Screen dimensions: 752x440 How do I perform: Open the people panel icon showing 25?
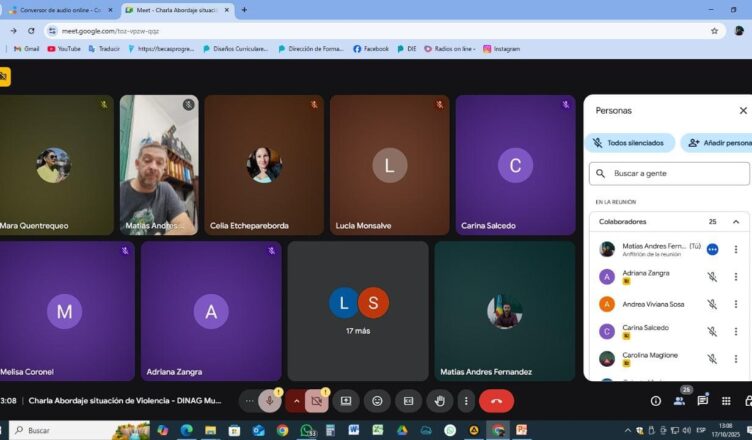pyautogui.click(x=680, y=401)
